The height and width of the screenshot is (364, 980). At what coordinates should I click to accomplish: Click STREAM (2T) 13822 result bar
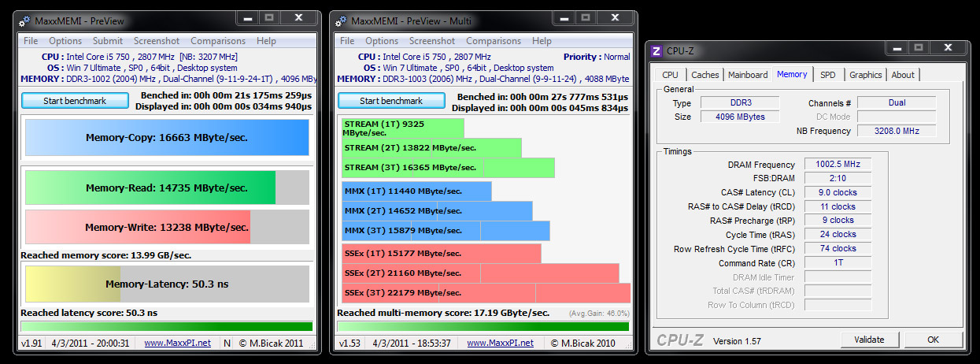click(431, 148)
